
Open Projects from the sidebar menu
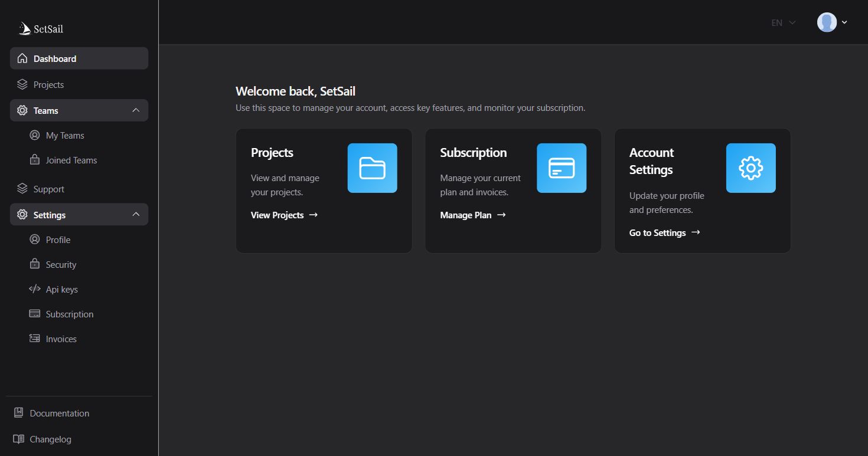tap(48, 84)
